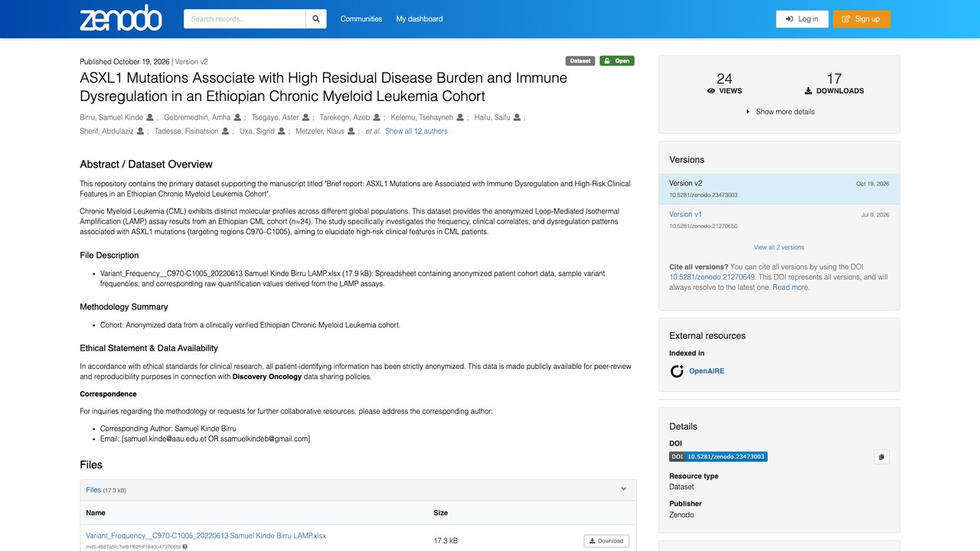Click the Files header link
This screenshot has width=980, height=551.
[x=93, y=490]
